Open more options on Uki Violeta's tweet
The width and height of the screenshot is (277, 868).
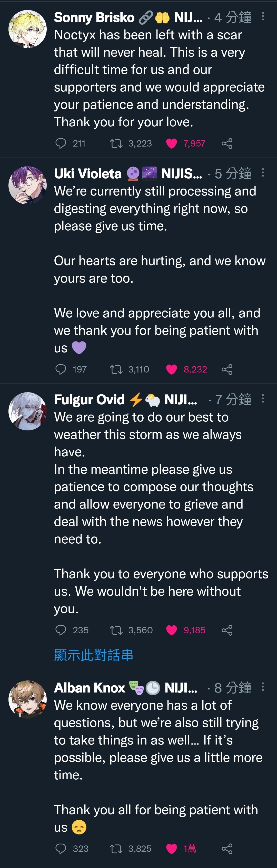click(x=263, y=173)
